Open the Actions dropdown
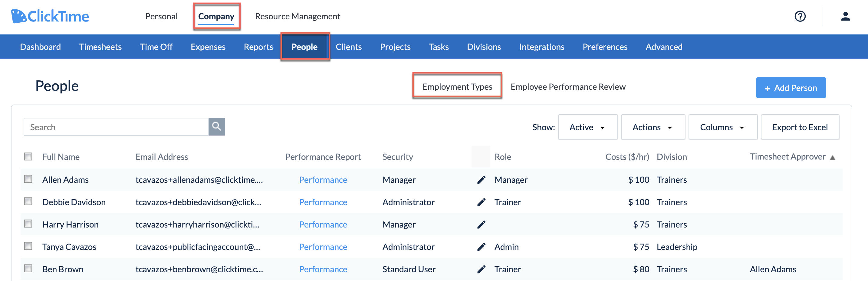The height and width of the screenshot is (281, 868). (653, 127)
